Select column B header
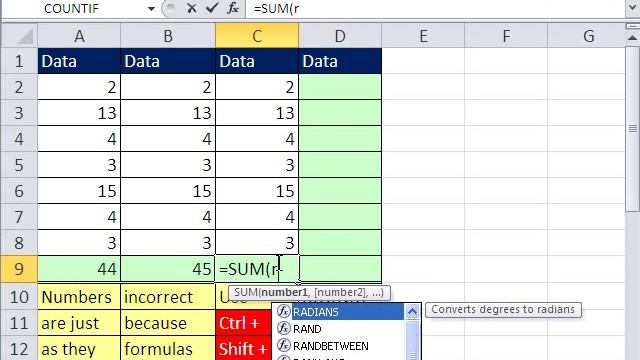 pos(168,36)
